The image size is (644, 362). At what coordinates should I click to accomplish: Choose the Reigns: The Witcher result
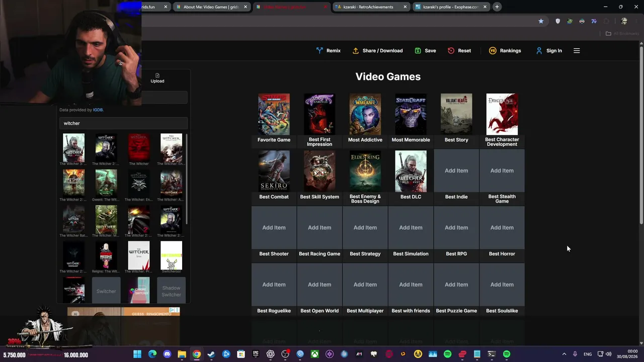[x=106, y=255]
